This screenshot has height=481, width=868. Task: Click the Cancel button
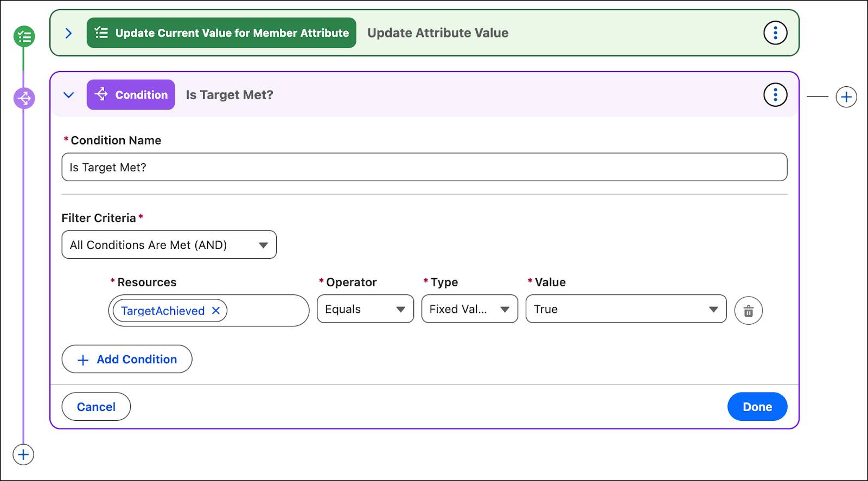pyautogui.click(x=96, y=407)
